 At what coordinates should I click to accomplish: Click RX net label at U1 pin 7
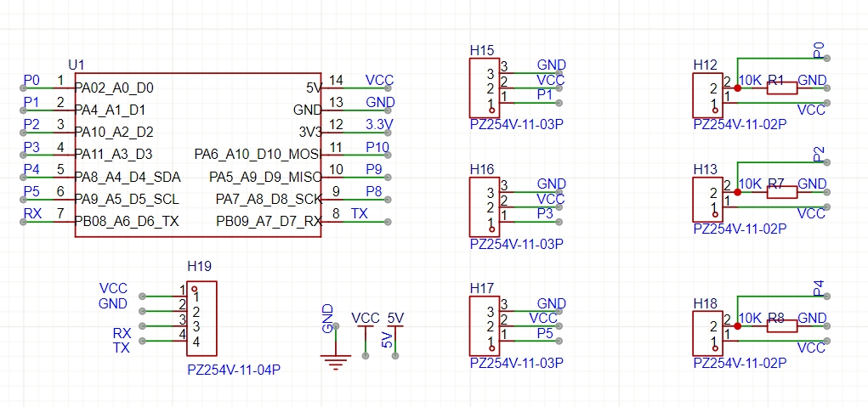(32, 213)
